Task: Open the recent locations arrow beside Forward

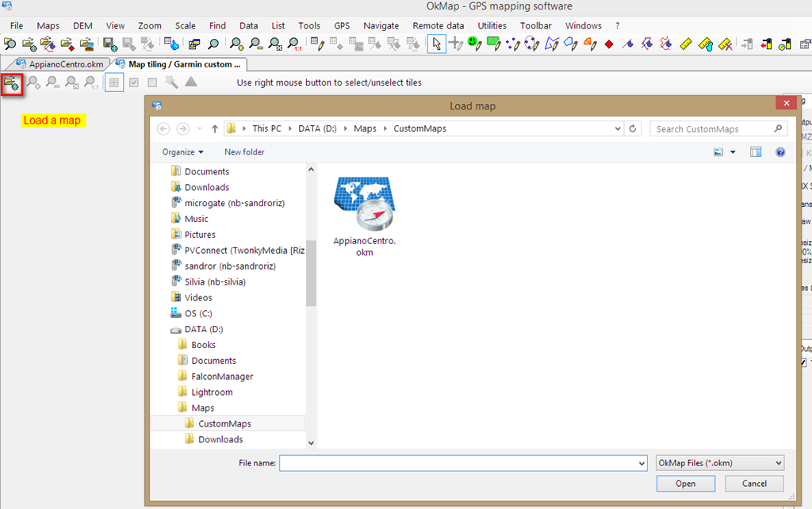Action: [x=199, y=129]
